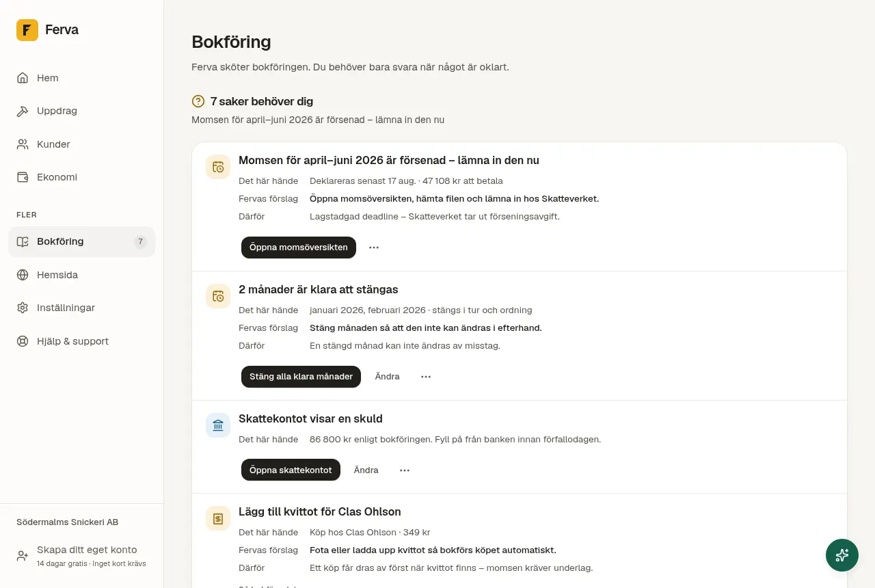The image size is (875, 588).
Task: Click Ändra next to Öppna skattekontot
Action: click(366, 470)
